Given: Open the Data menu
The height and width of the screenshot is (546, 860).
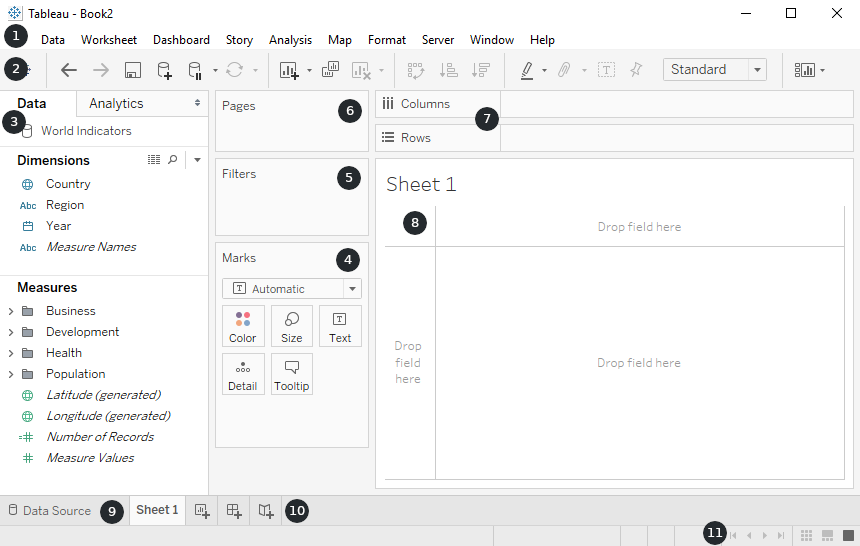Looking at the screenshot, I should pyautogui.click(x=53, y=40).
